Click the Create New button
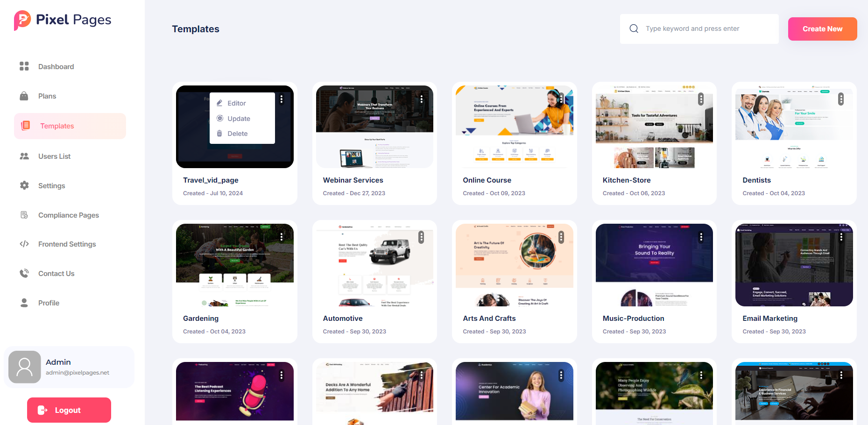This screenshot has width=868, height=425. click(822, 29)
